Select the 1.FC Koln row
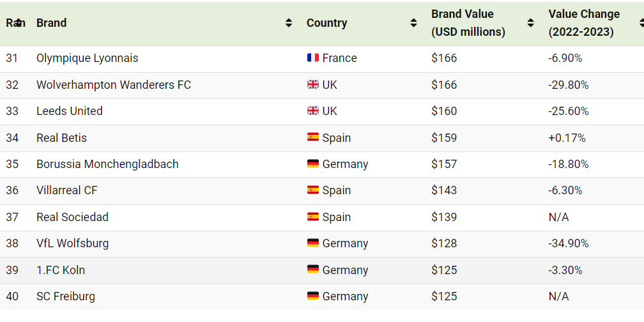 [322, 270]
